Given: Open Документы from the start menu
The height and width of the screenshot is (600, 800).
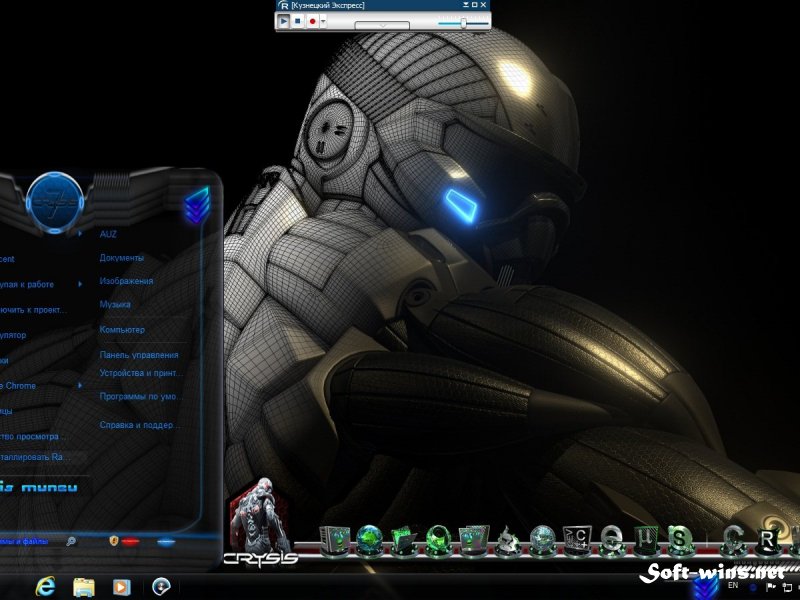Looking at the screenshot, I should (121, 258).
